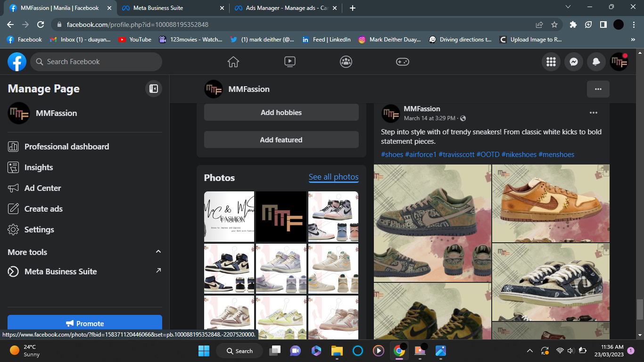Open File Explorer from the taskbar
The height and width of the screenshot is (362, 644).
337,351
